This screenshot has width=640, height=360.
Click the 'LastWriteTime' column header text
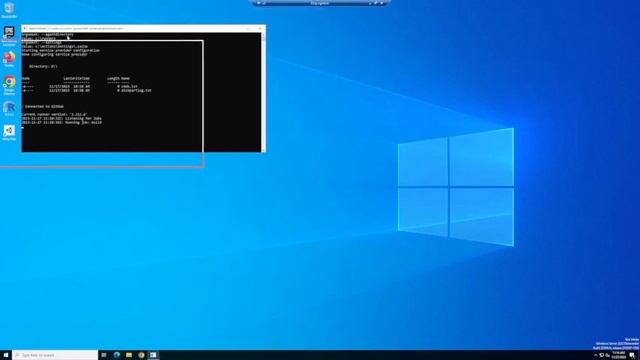(76, 78)
